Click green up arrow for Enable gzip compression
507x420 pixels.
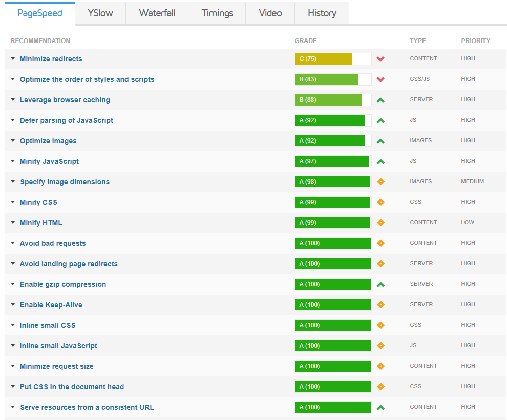(381, 284)
